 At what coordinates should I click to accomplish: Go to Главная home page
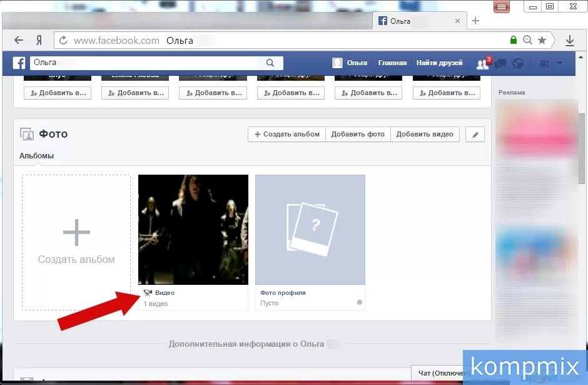click(392, 63)
